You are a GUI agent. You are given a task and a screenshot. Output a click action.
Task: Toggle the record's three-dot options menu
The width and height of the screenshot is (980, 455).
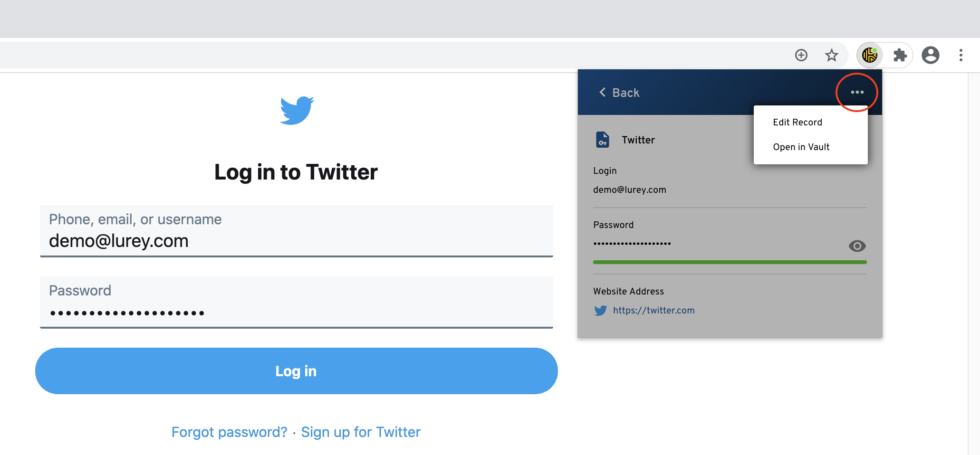click(x=857, y=92)
